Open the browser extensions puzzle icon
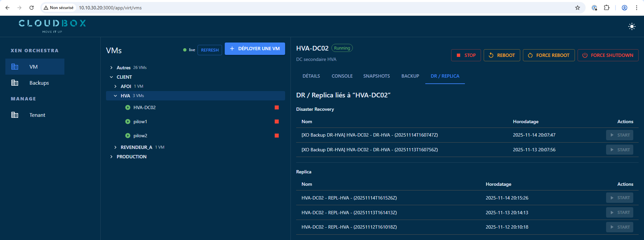The height and width of the screenshot is (240, 644). [606, 8]
